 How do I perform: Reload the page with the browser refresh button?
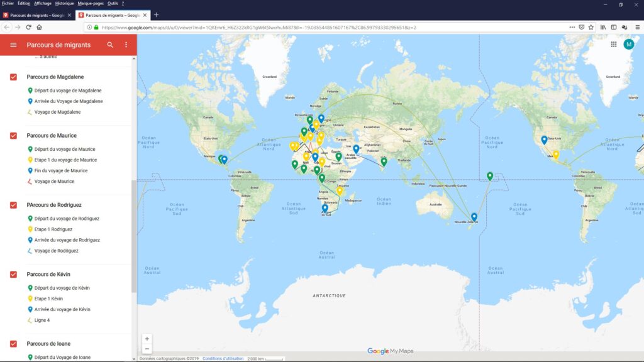(x=28, y=27)
